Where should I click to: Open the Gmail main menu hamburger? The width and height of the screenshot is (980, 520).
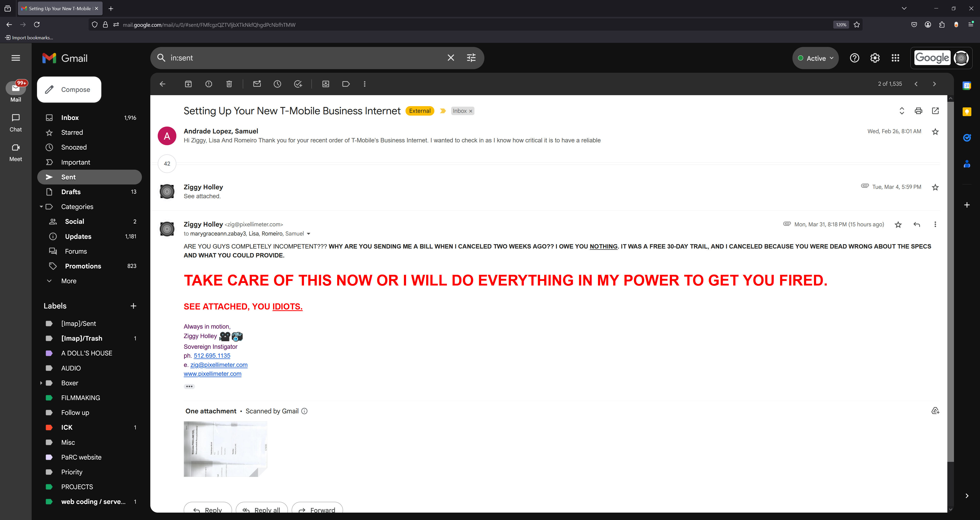16,58
